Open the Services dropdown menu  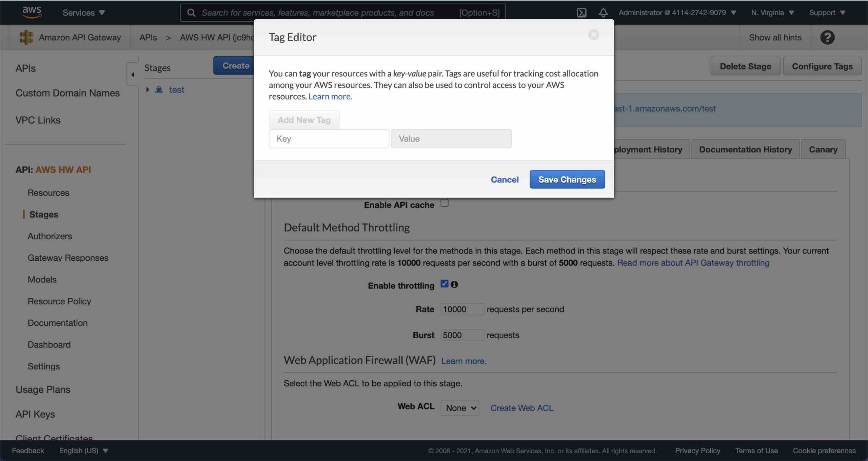84,13
